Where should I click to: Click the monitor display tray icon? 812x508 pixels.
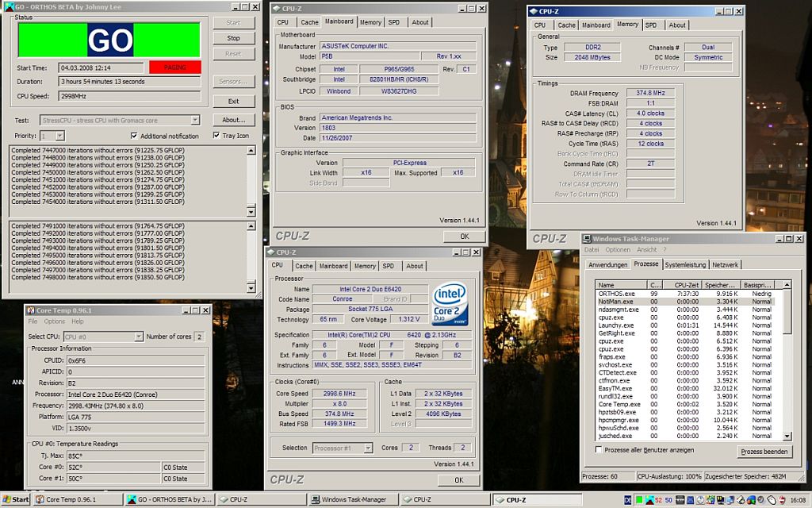click(721, 500)
